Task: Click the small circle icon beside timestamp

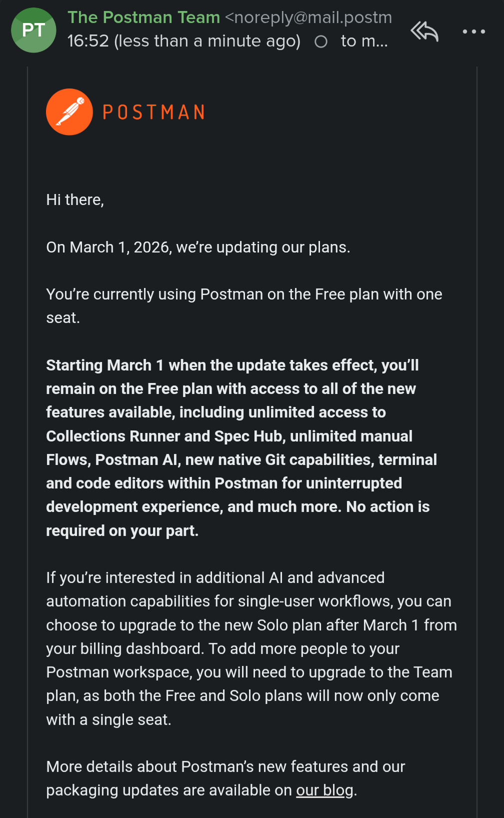Action: click(321, 41)
